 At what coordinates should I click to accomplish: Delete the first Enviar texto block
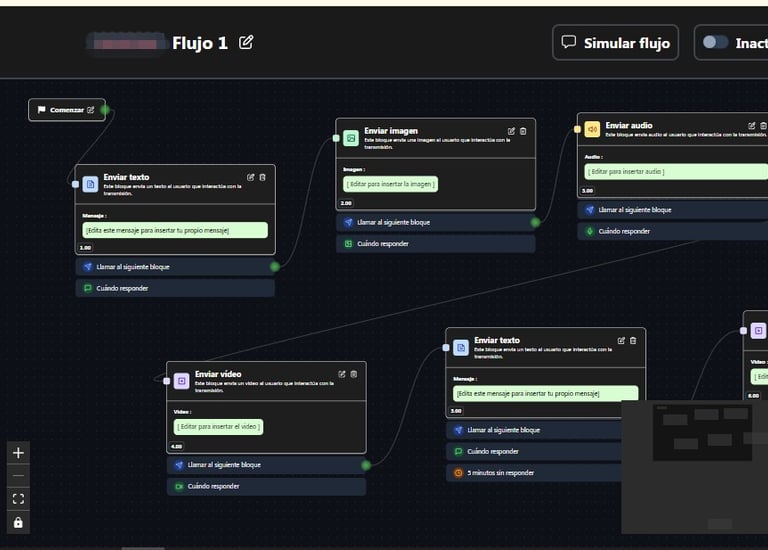click(x=263, y=177)
